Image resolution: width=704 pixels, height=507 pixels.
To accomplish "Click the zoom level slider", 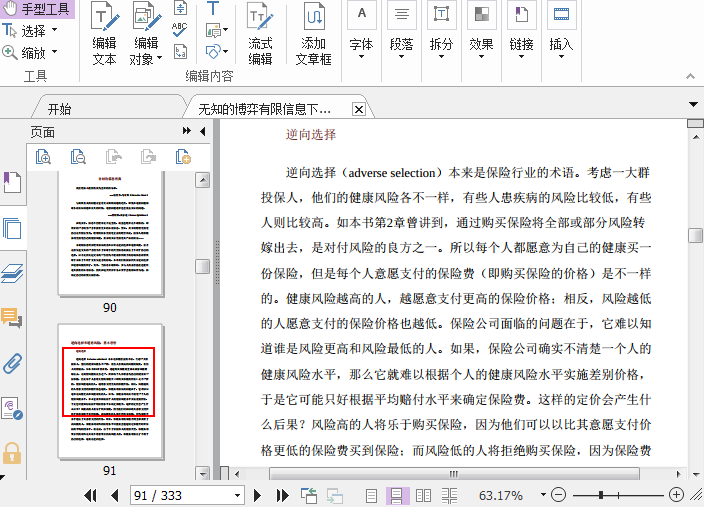I will click(x=601, y=495).
